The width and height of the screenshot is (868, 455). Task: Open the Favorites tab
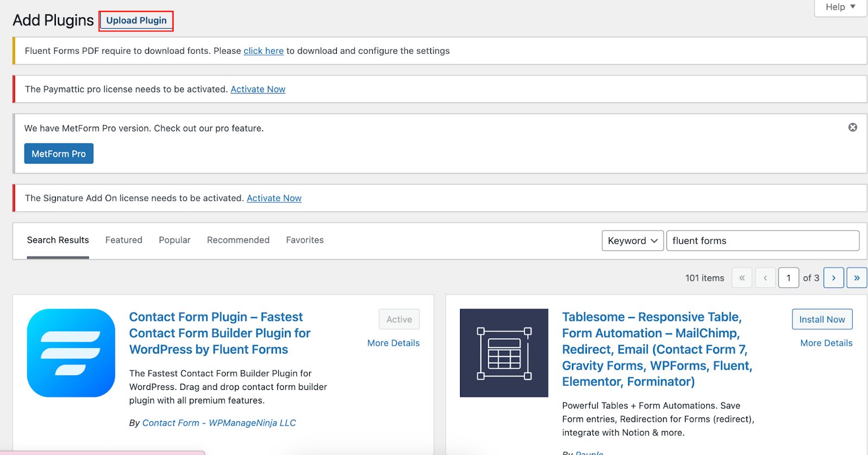[305, 240]
